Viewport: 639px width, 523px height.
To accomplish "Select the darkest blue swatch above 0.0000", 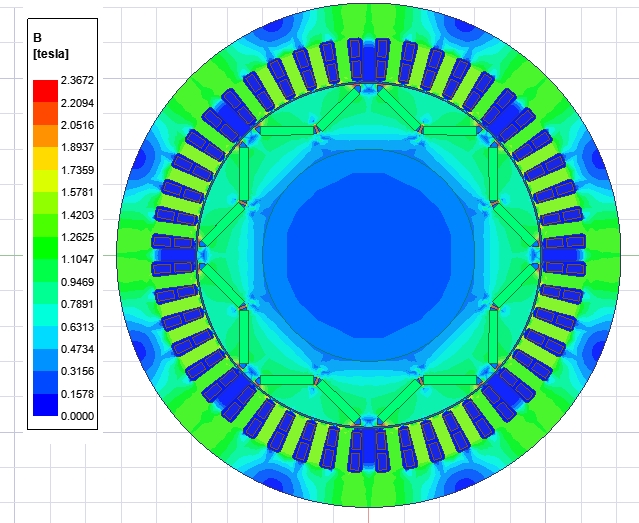I will pos(45,405).
